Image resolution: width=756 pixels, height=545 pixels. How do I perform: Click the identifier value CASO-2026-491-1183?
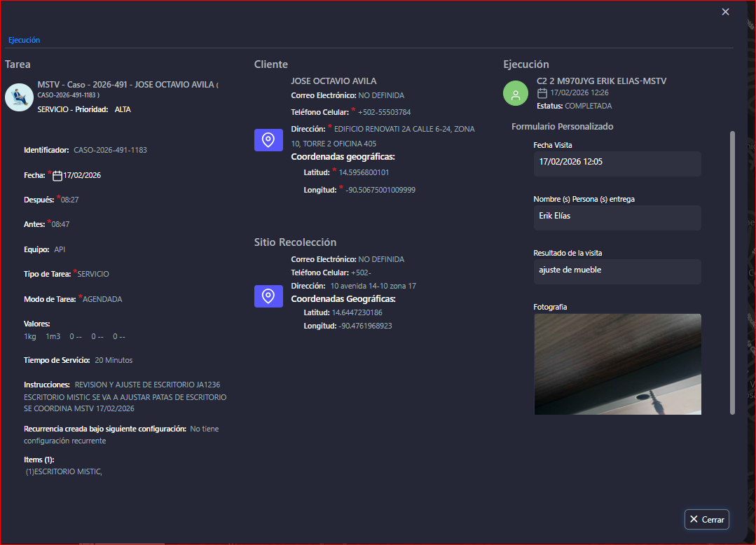110,150
